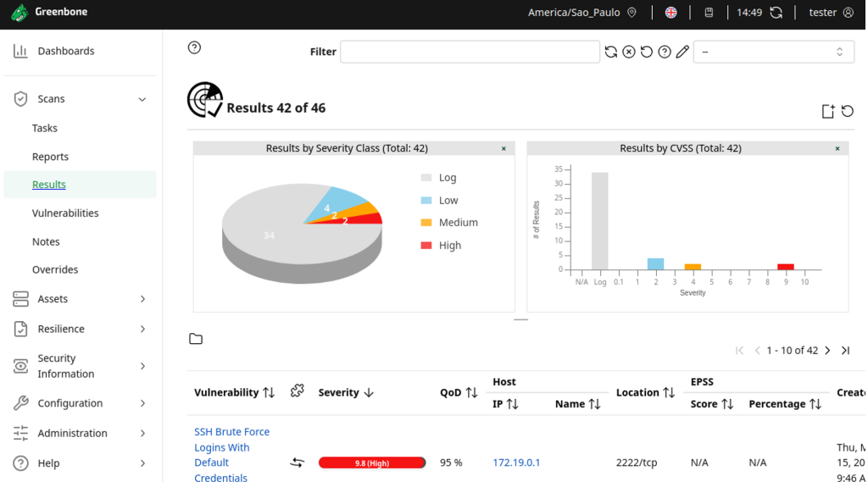This screenshot has height=482, width=868.
Task: Click the solution type column icon
Action: [x=297, y=391]
